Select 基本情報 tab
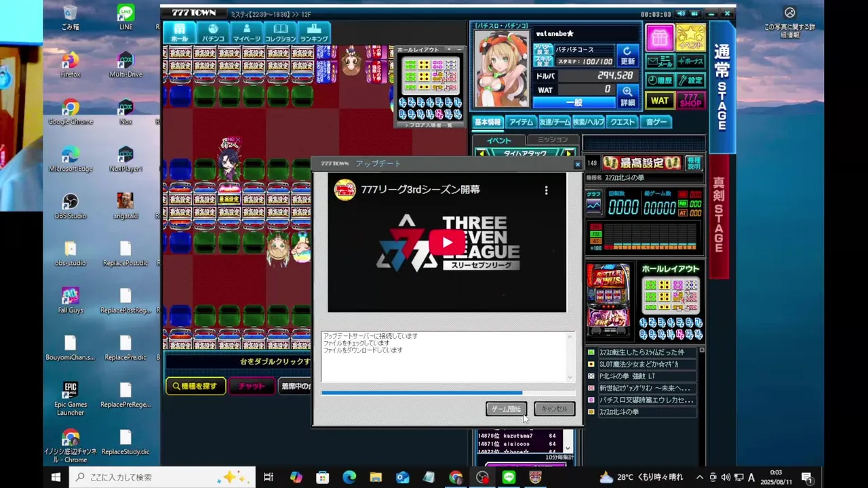This screenshot has height=488, width=868. pyautogui.click(x=488, y=122)
